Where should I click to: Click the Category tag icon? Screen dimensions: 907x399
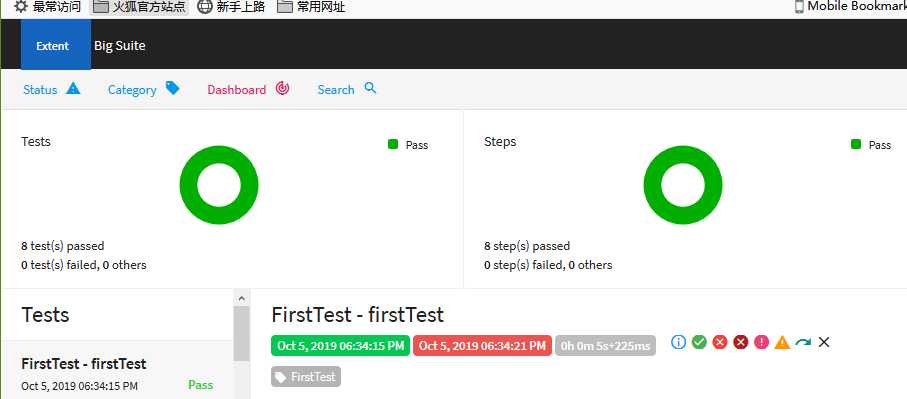click(172, 88)
